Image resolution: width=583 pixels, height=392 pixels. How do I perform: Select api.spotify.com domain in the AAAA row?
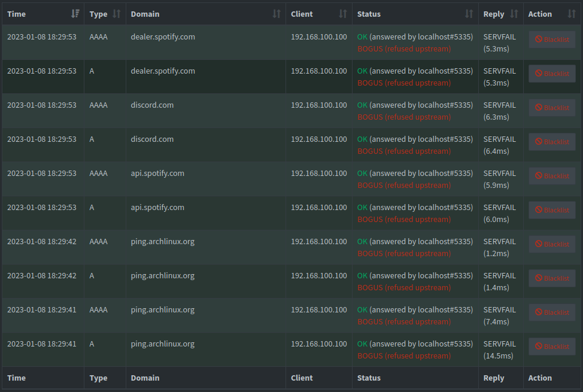pos(157,174)
